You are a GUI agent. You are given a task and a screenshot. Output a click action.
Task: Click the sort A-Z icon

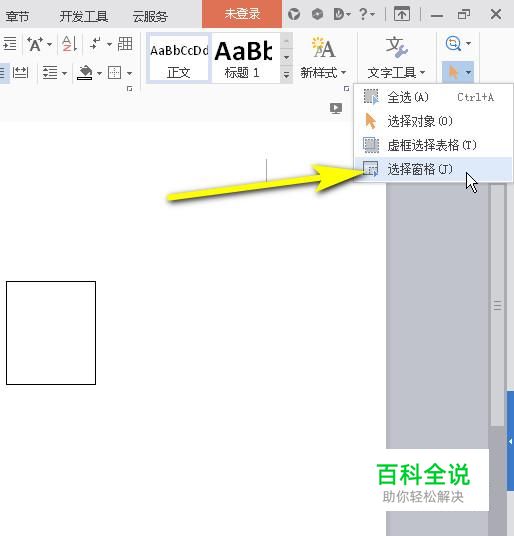coord(69,44)
